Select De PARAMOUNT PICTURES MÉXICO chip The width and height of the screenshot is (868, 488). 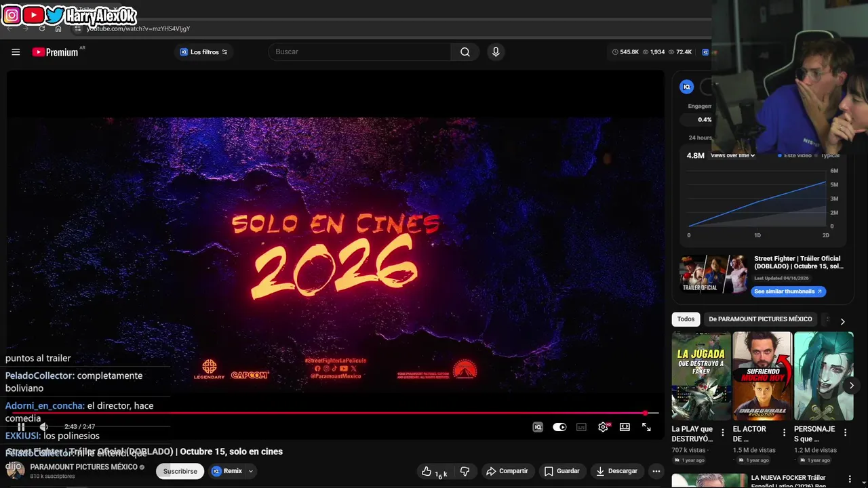760,319
